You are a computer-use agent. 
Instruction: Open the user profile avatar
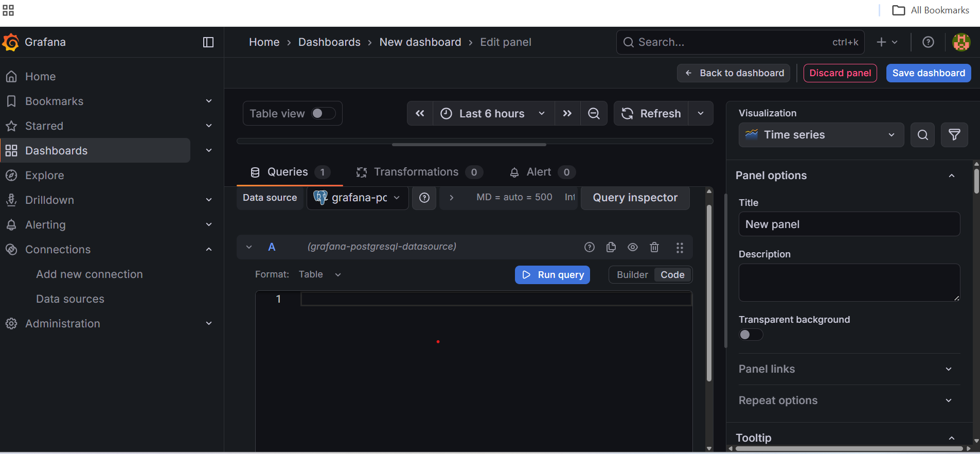click(961, 42)
